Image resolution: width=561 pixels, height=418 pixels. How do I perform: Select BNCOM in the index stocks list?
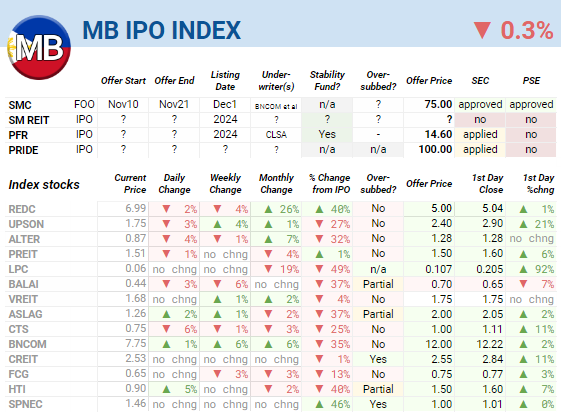(28, 345)
